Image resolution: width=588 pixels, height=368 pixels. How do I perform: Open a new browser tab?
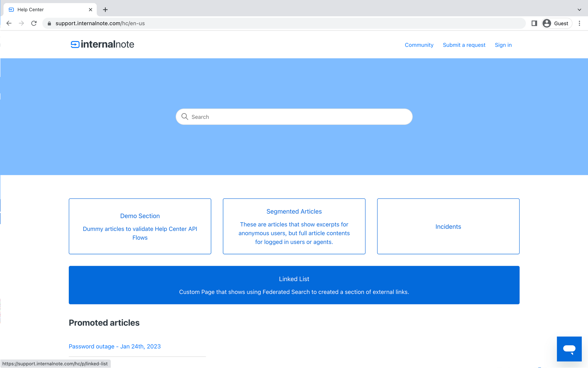[x=105, y=10]
